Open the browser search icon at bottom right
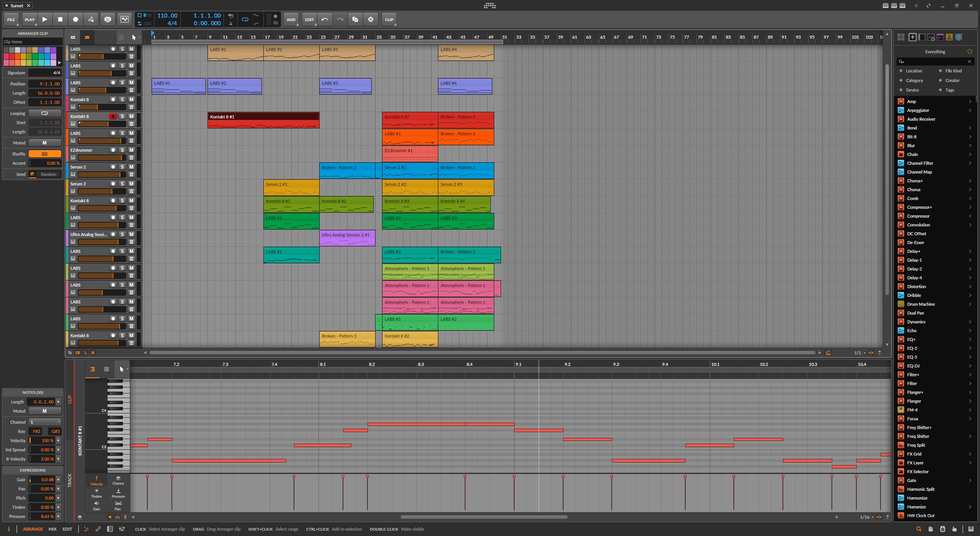This screenshot has height=536, width=980. click(x=918, y=529)
